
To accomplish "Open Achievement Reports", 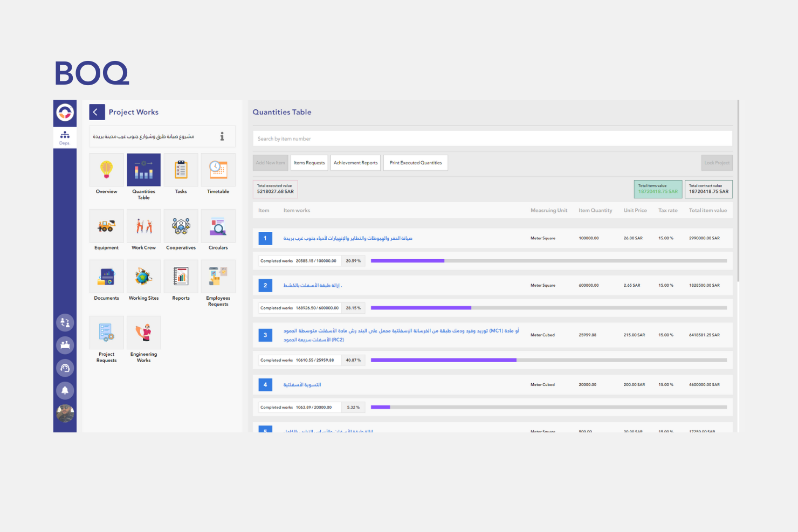I will (356, 163).
